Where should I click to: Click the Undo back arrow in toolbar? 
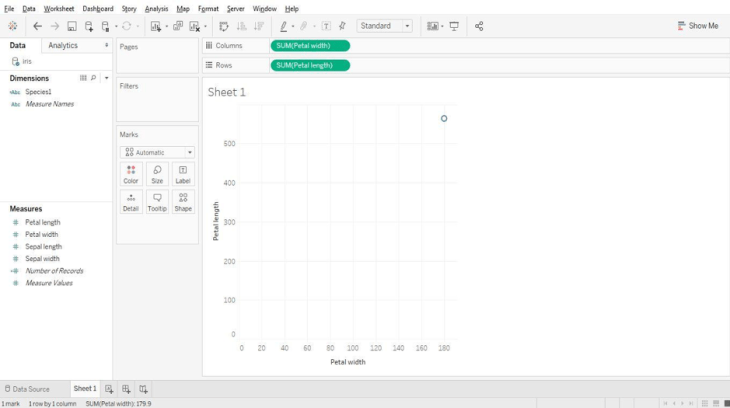(x=38, y=26)
